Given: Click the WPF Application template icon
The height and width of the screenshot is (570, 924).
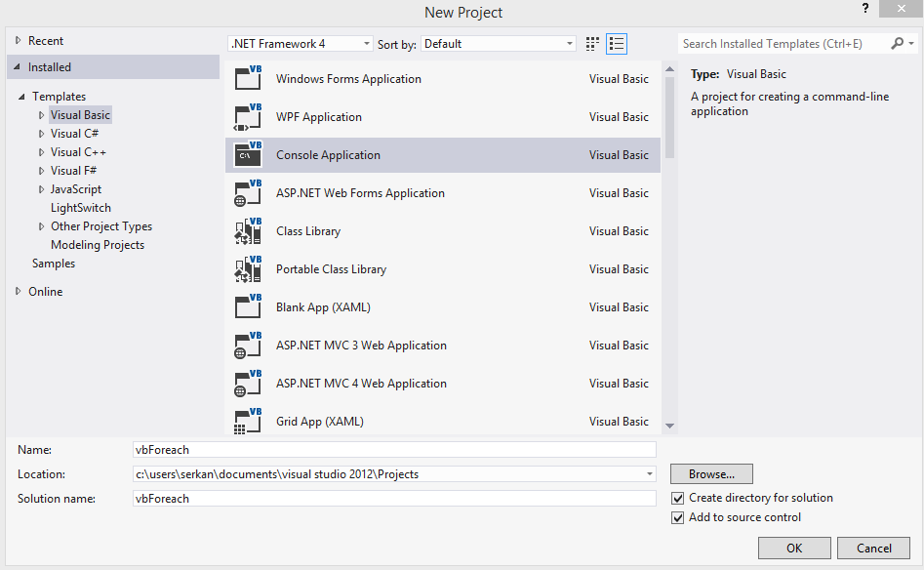Looking at the screenshot, I should 248,117.
